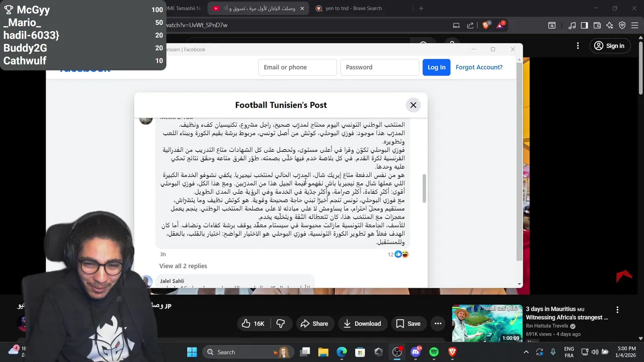Open File Explorer from taskbar

click(x=323, y=352)
